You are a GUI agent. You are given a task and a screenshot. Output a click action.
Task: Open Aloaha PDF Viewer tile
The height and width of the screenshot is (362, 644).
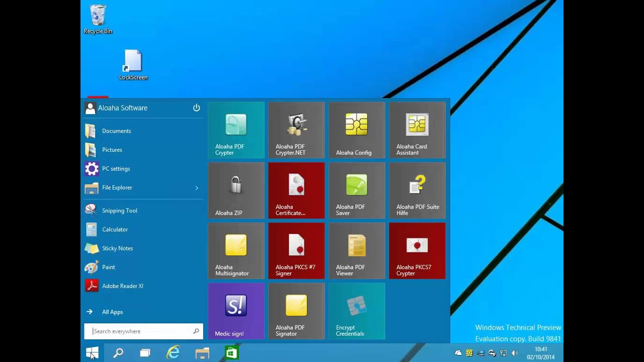[x=357, y=251]
